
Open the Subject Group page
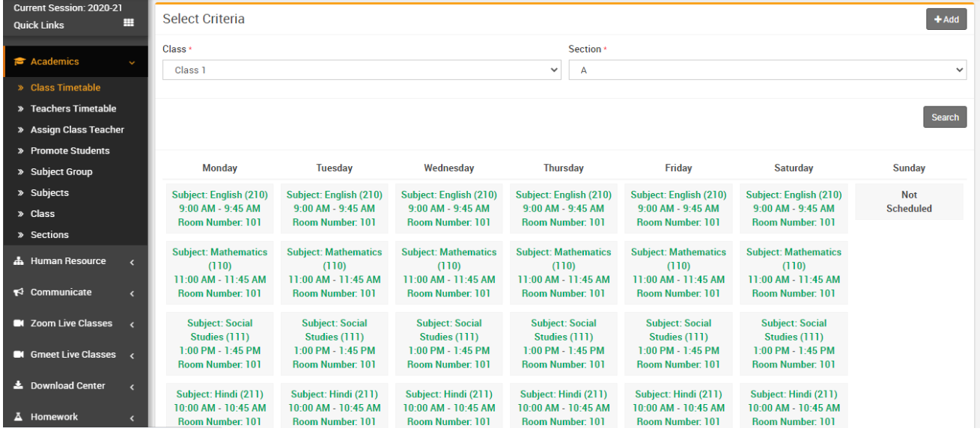tap(61, 171)
